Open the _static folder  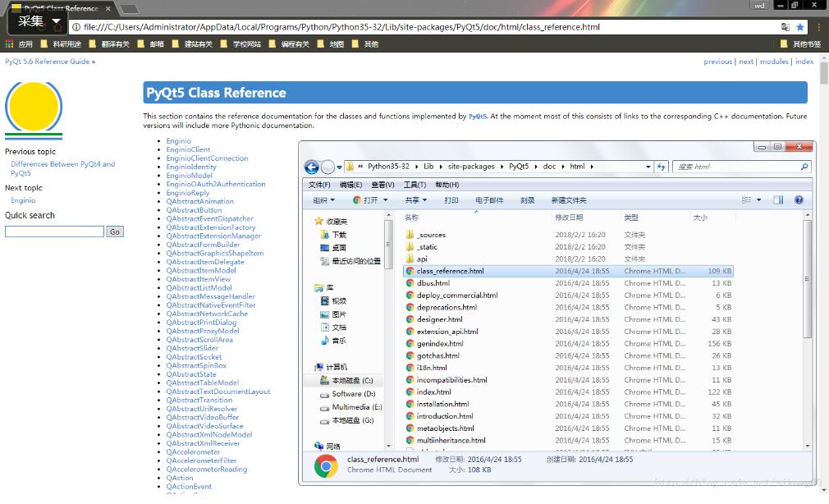click(427, 246)
